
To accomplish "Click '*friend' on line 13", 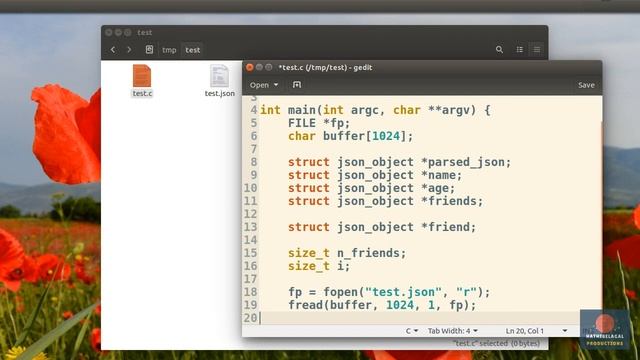I will [x=445, y=227].
